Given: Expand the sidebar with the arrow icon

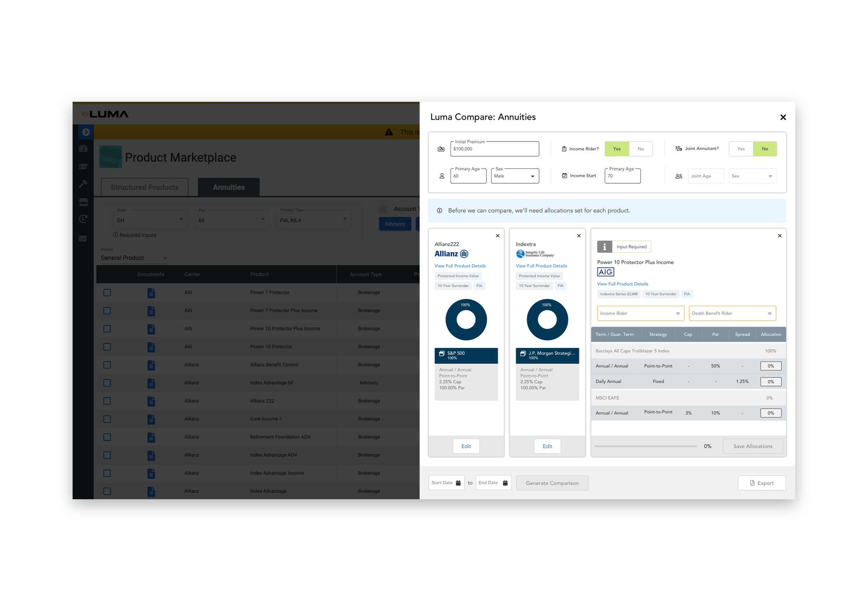Looking at the screenshot, I should click(x=86, y=132).
